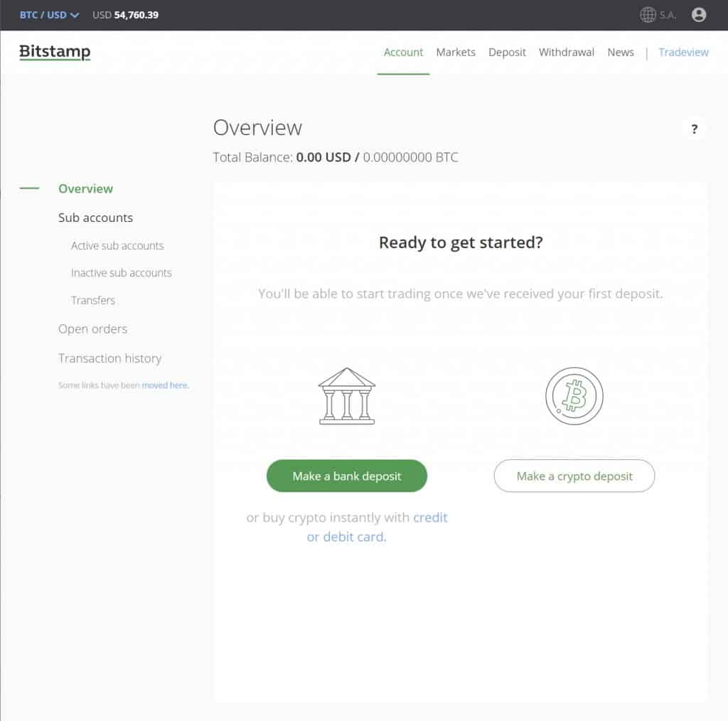Screen dimensions: 728x721
Task: Select the Account tab
Action: click(x=403, y=52)
